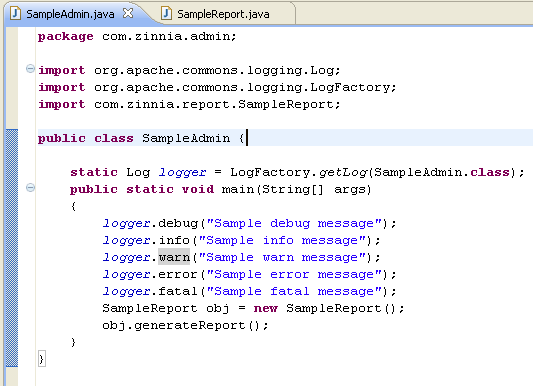Image resolution: width=533 pixels, height=386 pixels.
Task: Click com.zinnia.report.SampleReport import line
Action: (x=189, y=104)
